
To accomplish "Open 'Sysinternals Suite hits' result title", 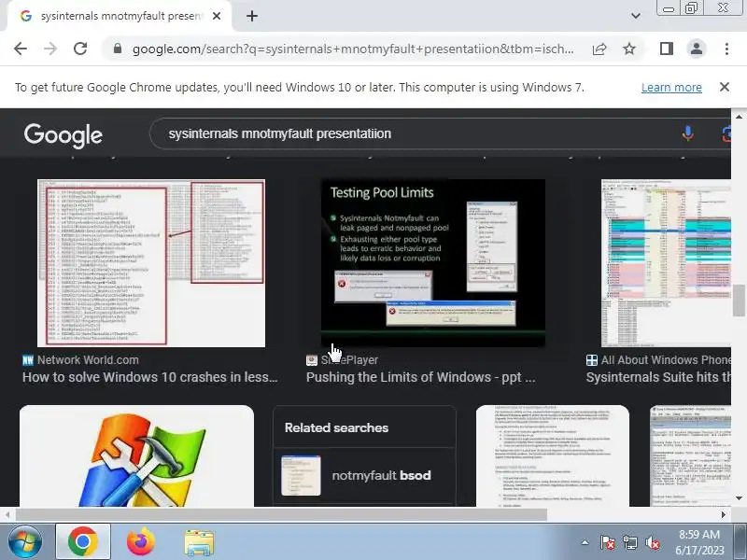I will [658, 377].
